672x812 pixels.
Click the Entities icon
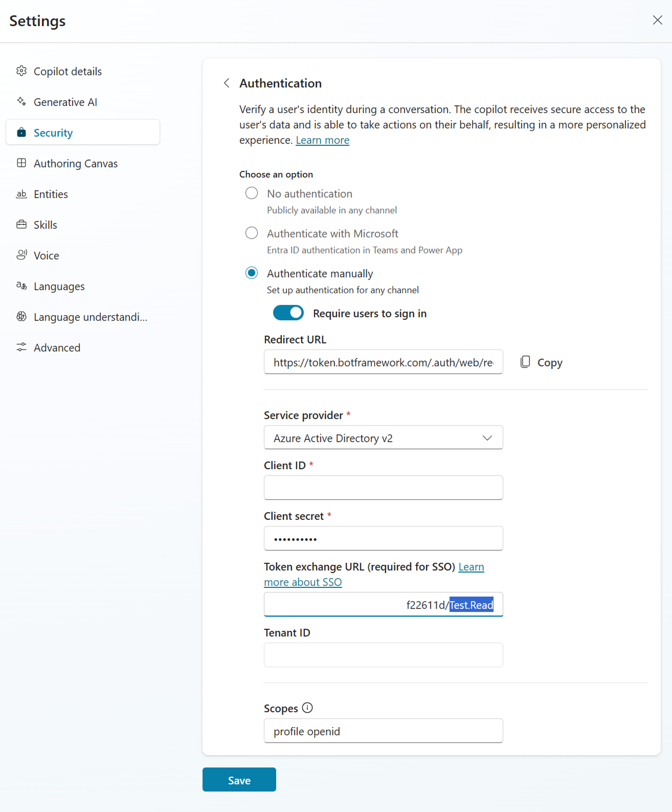20,194
